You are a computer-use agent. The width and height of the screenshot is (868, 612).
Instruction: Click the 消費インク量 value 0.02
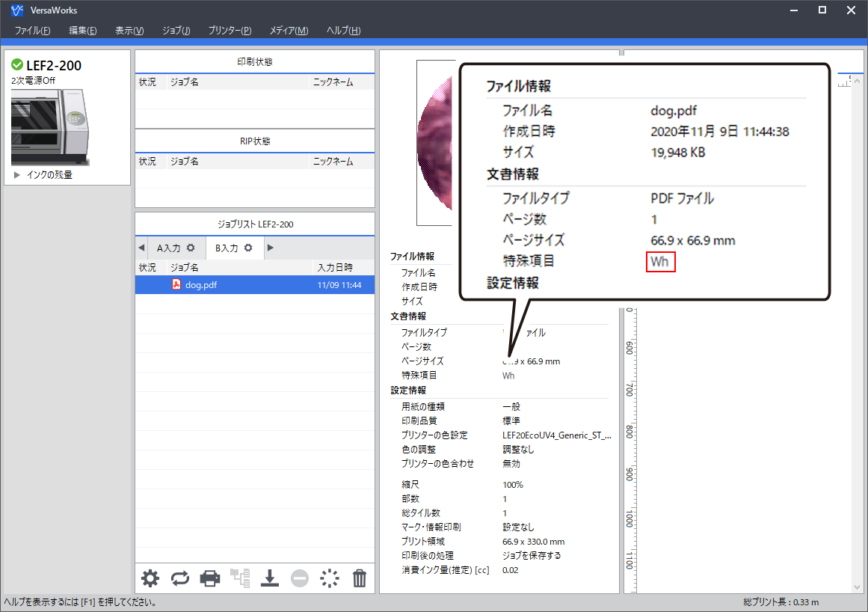[511, 570]
